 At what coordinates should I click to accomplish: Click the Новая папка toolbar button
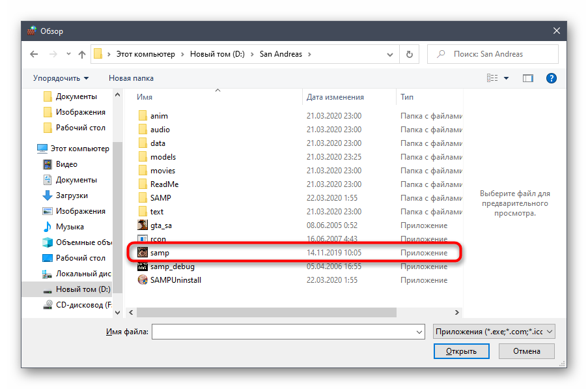[131, 78]
